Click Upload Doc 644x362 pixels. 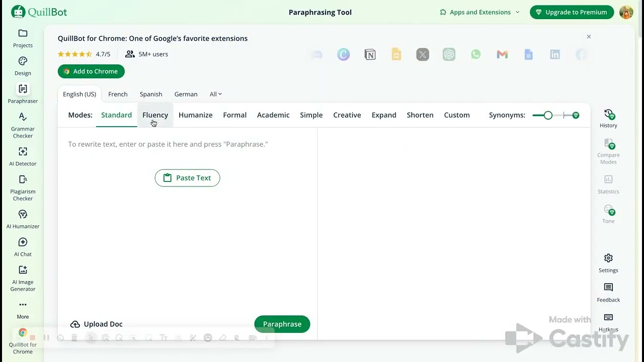coord(97,324)
